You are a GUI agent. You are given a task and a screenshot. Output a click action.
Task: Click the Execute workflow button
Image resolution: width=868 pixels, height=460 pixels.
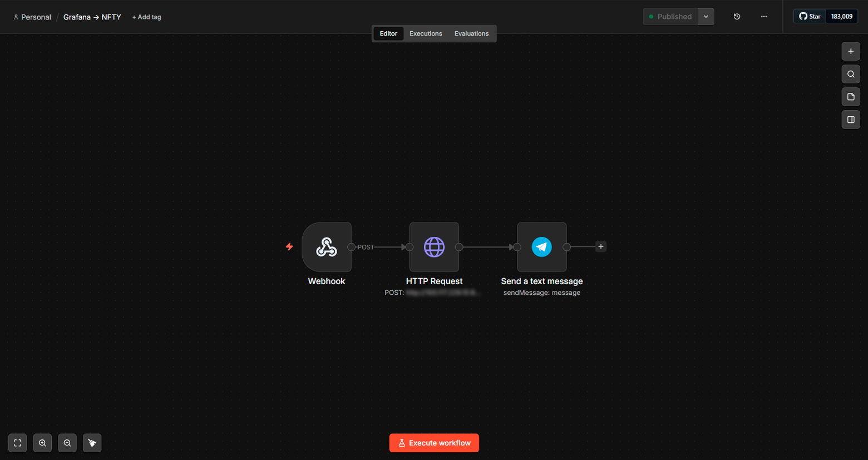(433, 443)
